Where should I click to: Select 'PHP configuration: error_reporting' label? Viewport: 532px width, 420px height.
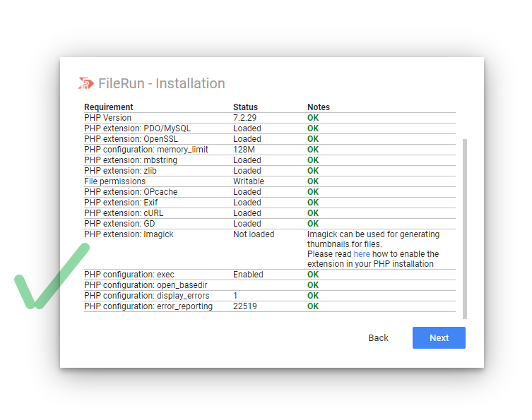click(148, 306)
